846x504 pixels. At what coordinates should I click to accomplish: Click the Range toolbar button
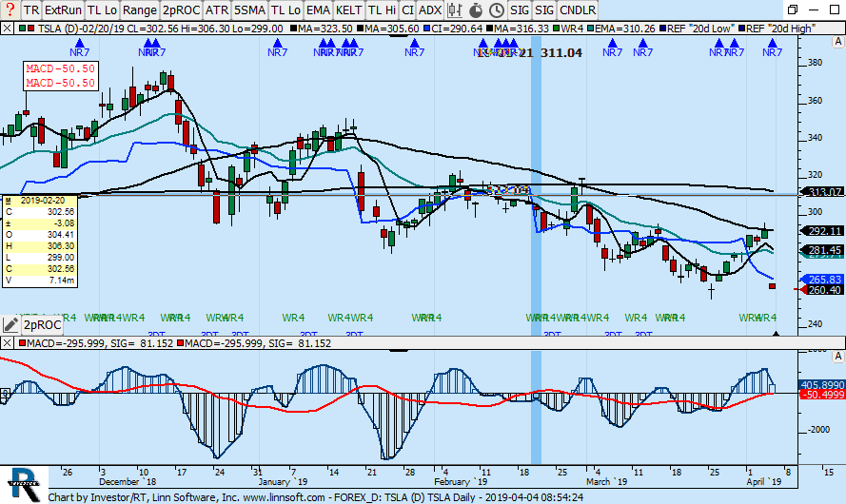pyautogui.click(x=140, y=10)
